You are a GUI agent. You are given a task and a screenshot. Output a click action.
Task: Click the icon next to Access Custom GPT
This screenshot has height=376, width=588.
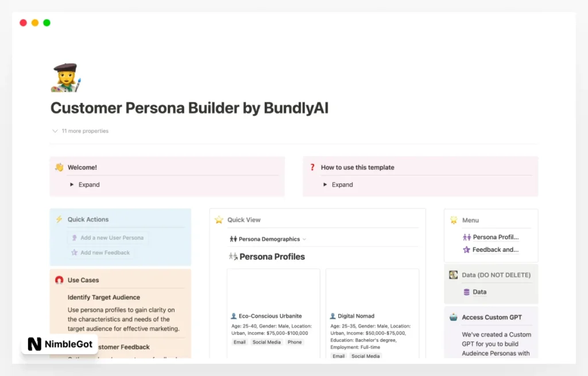pos(454,317)
